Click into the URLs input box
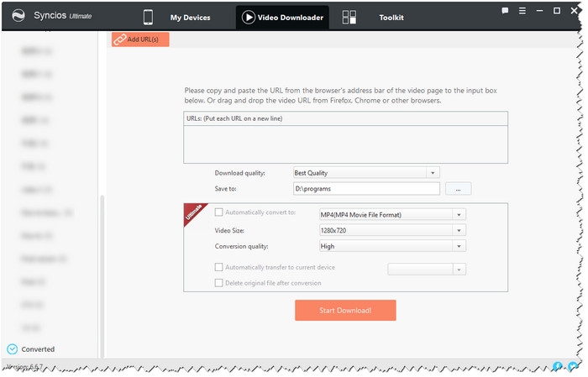Image resolution: width=588 pixels, height=377 pixels. pyautogui.click(x=346, y=144)
